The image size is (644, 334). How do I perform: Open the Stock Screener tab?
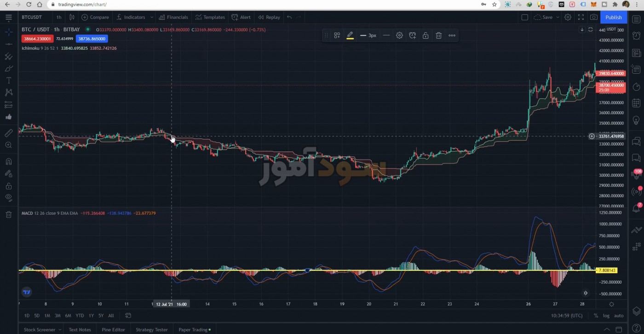coord(39,329)
